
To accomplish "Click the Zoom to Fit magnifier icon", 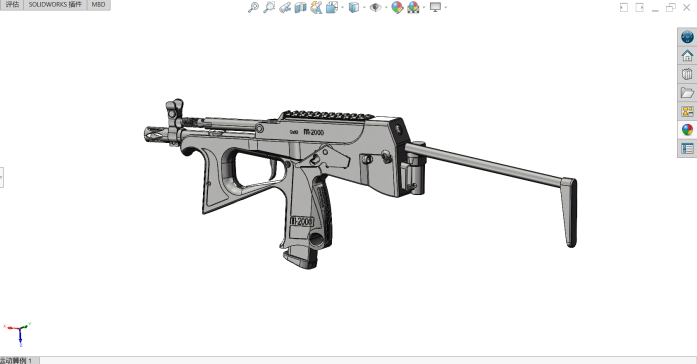I will (x=253, y=7).
